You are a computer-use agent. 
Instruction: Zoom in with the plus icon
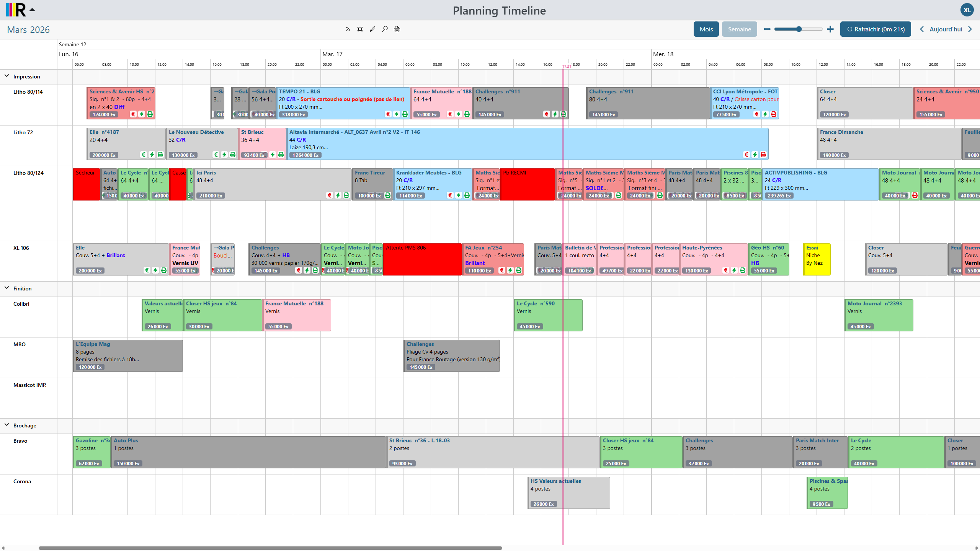tap(830, 29)
